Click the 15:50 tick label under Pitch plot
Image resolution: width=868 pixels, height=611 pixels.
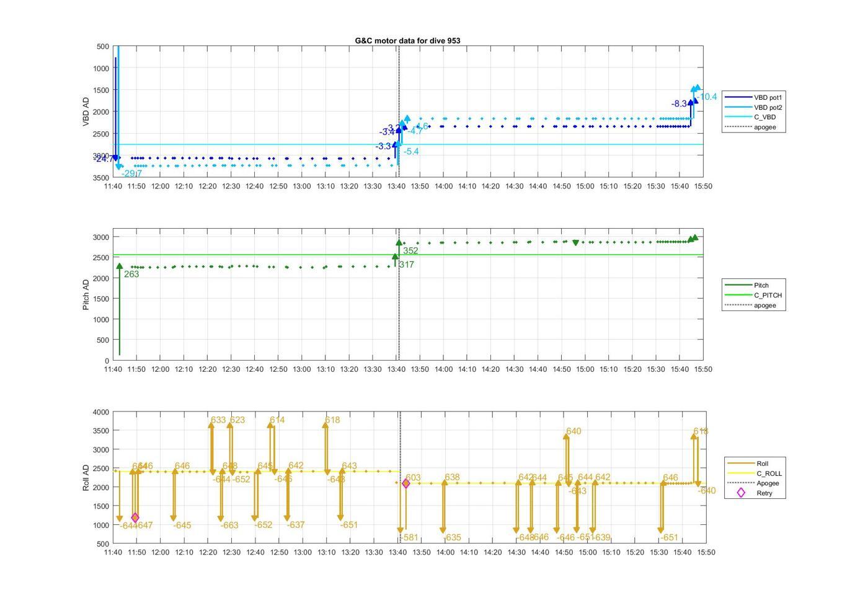pyautogui.click(x=702, y=369)
